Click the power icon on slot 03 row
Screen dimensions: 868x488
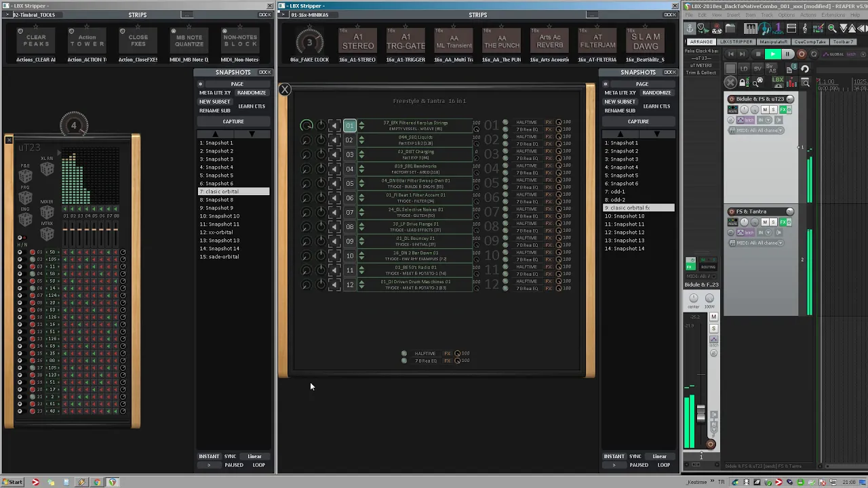pos(321,155)
